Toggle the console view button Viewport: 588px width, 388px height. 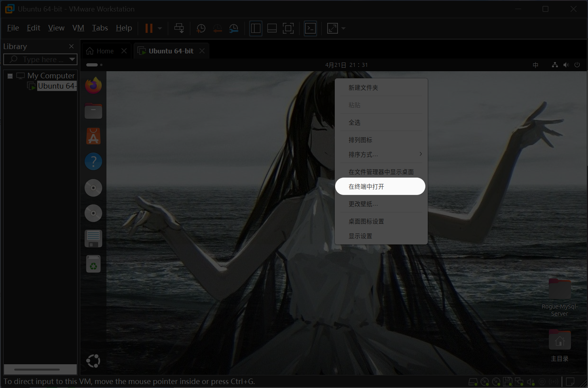tap(310, 28)
